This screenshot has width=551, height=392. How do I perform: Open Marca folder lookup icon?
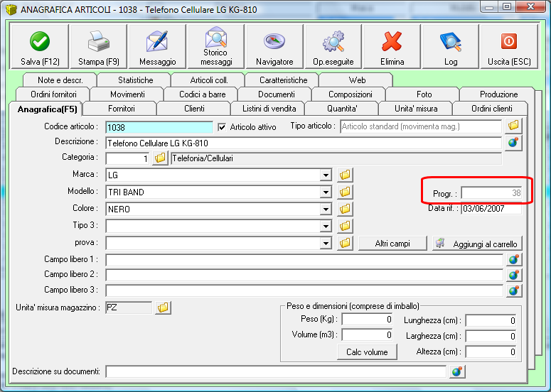pos(345,175)
